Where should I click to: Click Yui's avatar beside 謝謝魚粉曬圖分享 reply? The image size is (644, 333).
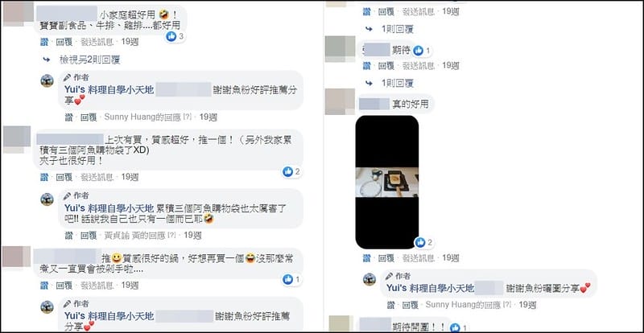[369, 280]
